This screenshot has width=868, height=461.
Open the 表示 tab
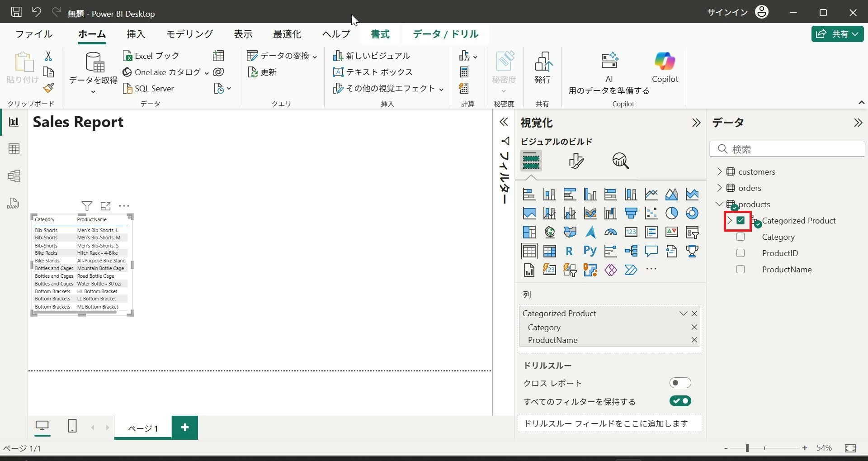[x=243, y=34]
